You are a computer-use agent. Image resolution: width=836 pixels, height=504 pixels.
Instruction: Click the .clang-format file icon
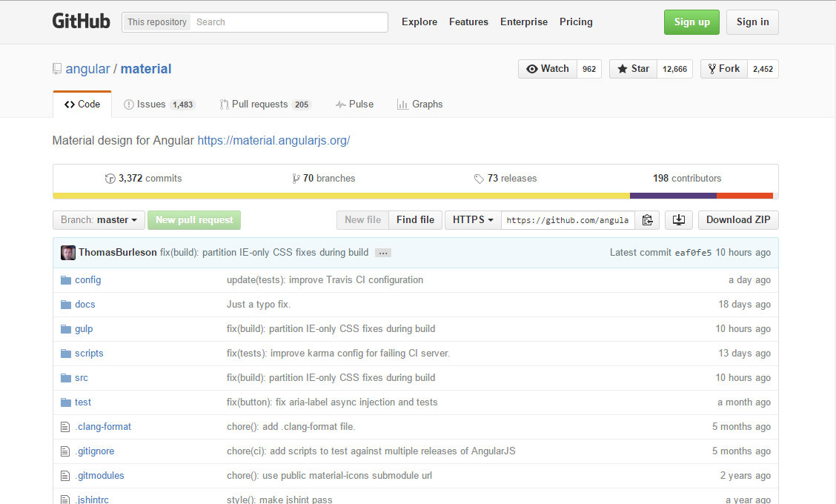click(65, 427)
